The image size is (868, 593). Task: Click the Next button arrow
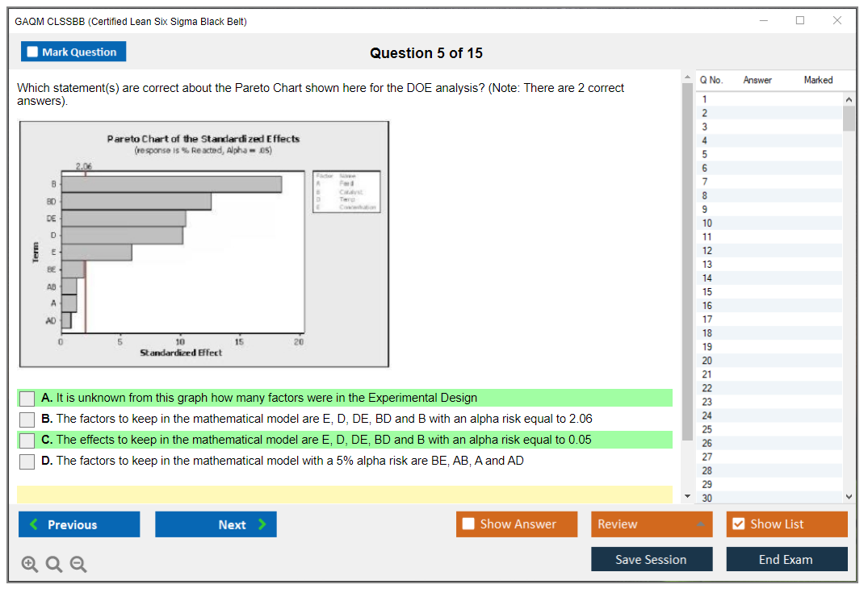(x=262, y=524)
